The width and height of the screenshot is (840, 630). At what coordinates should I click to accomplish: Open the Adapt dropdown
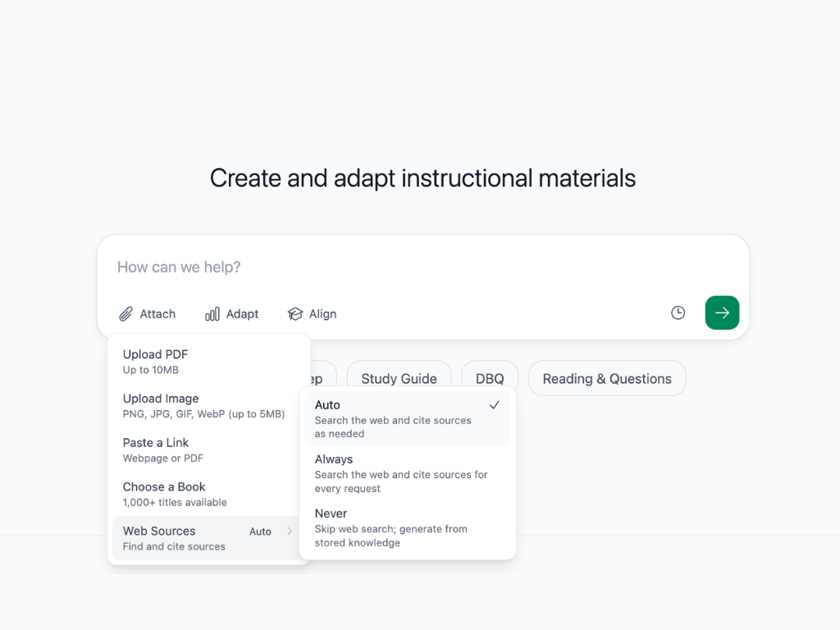click(231, 314)
